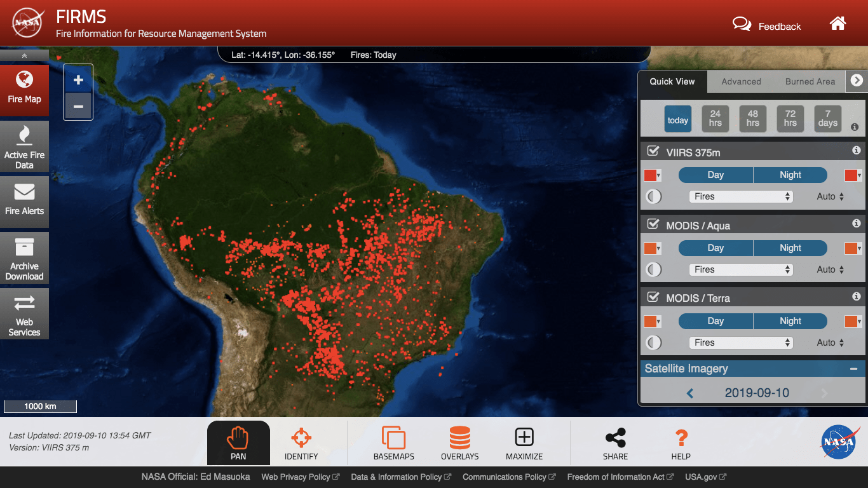The height and width of the screenshot is (488, 868).
Task: Open the Basemaps selector
Action: point(393,442)
